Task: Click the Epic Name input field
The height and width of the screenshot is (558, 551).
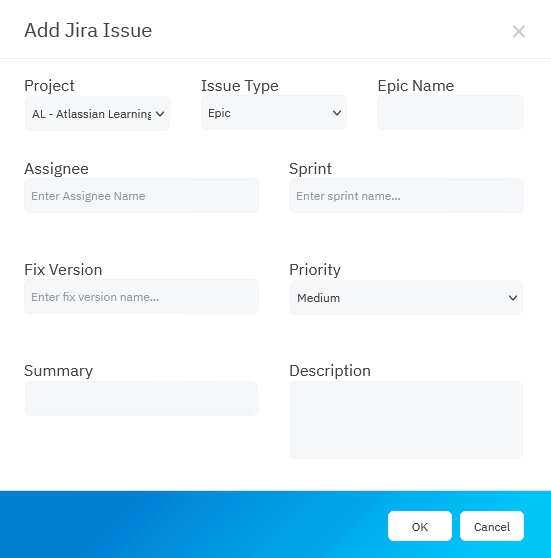Action: 450,112
